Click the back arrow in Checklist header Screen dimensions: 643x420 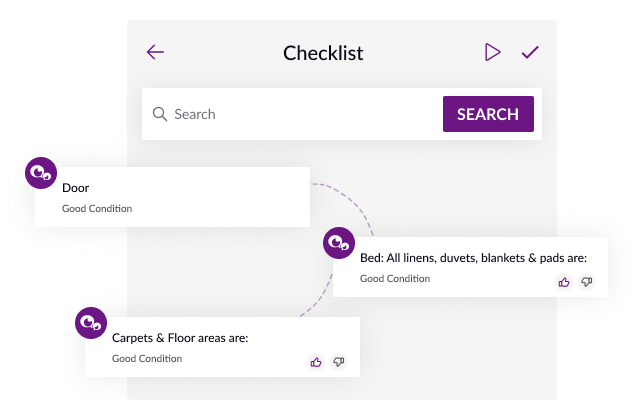155,52
